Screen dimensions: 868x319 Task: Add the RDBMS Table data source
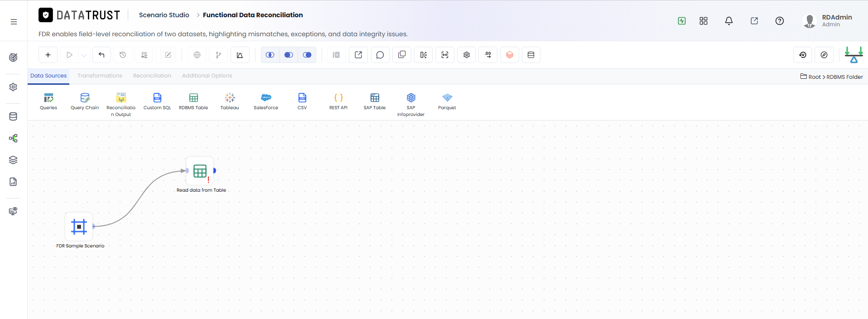click(x=193, y=101)
